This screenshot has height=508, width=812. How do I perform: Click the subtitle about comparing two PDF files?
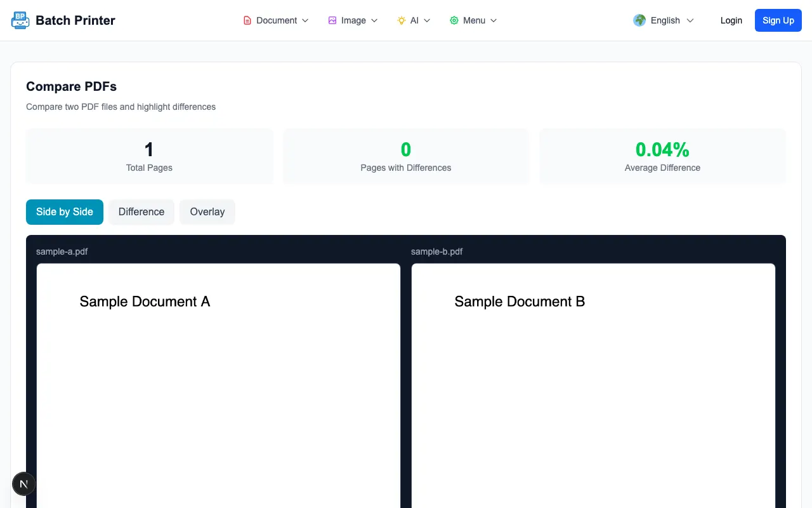[x=121, y=107]
